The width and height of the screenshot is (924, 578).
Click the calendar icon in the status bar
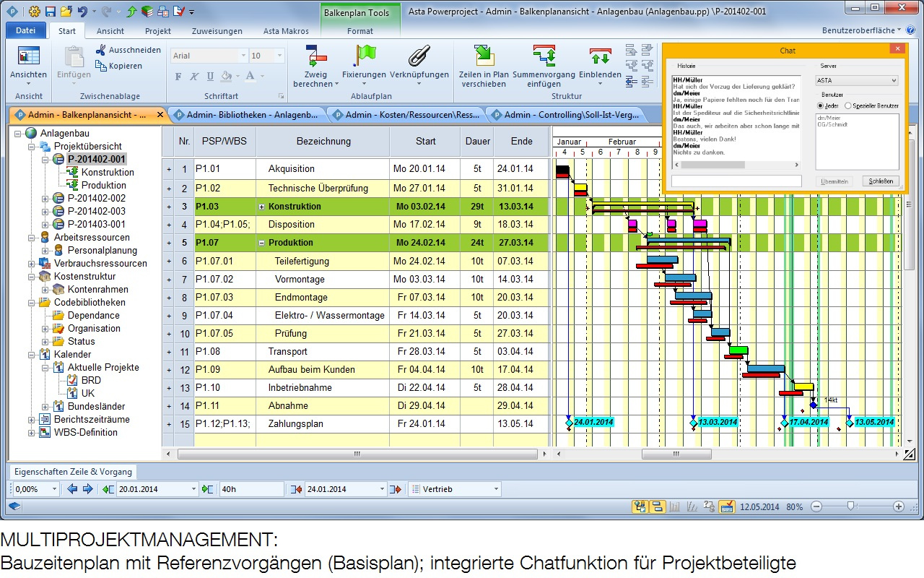pos(726,506)
